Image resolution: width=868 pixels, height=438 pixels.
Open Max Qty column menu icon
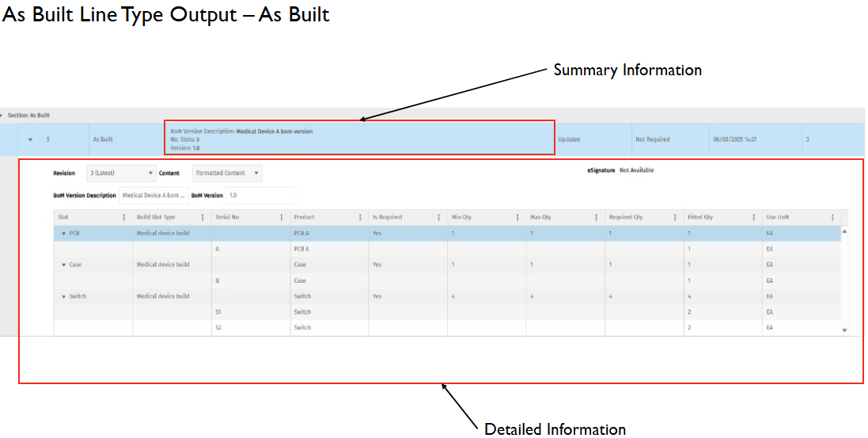(596, 217)
